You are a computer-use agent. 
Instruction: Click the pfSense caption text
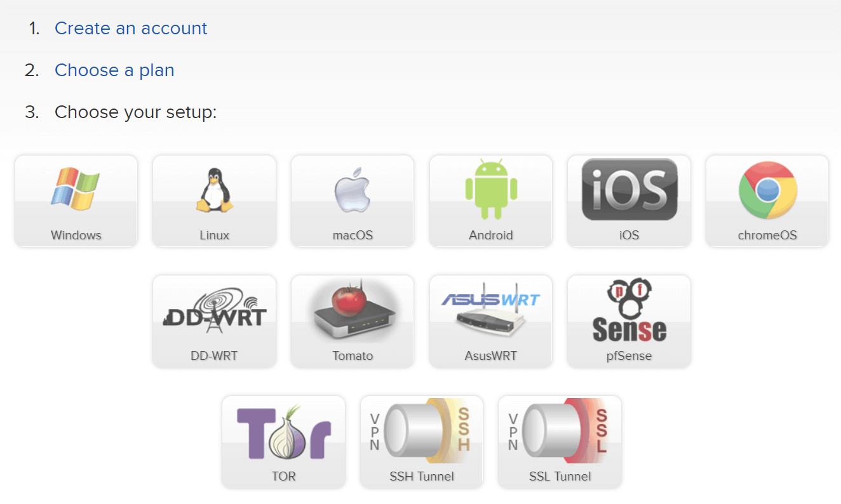coord(629,356)
